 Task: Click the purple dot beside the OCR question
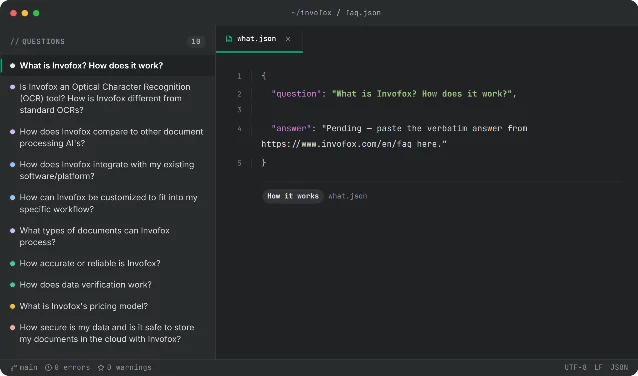pyautogui.click(x=13, y=87)
